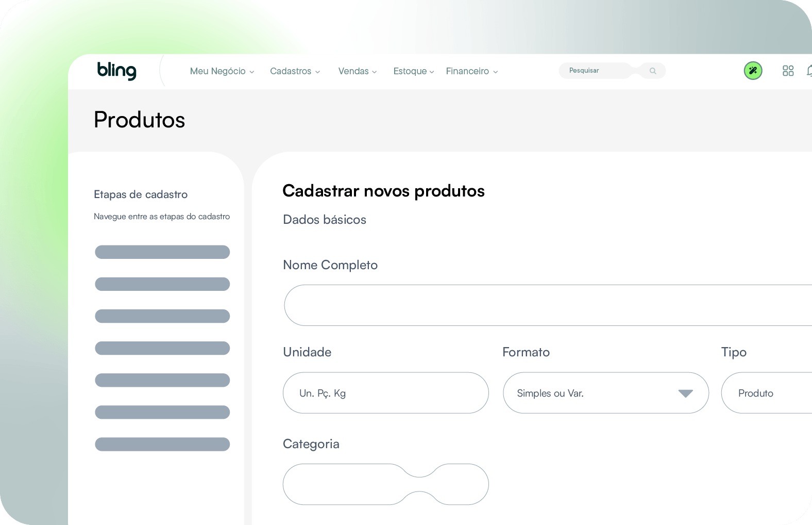Open the apps grid icon
This screenshot has height=525, width=812.
(788, 71)
